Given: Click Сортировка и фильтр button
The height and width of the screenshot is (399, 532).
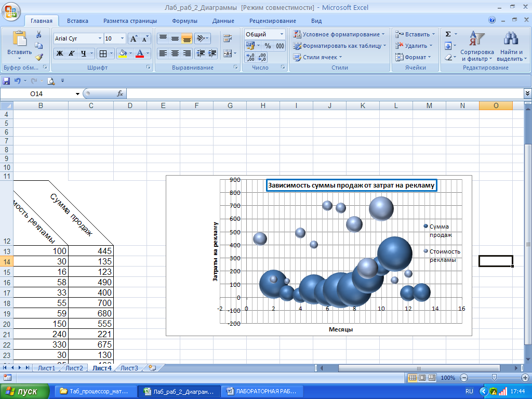Looking at the screenshot, I should 477,46.
